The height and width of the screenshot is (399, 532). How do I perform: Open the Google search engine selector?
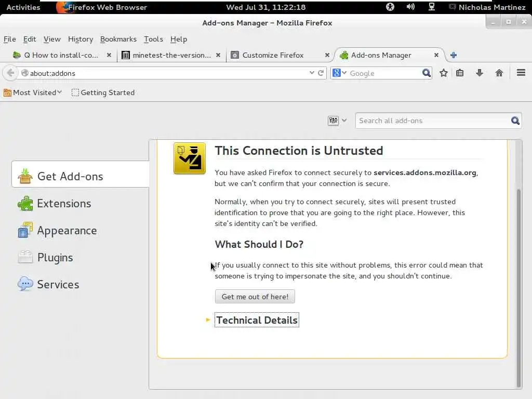(339, 73)
